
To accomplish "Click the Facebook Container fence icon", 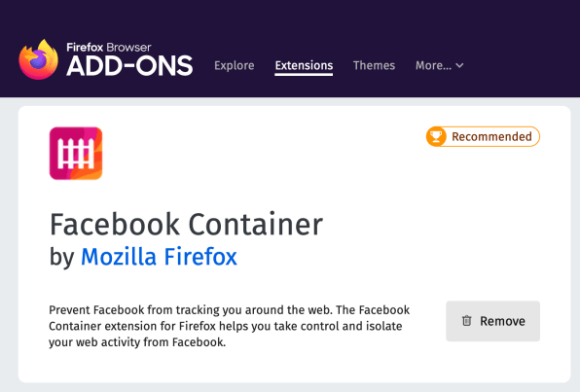I will [76, 154].
